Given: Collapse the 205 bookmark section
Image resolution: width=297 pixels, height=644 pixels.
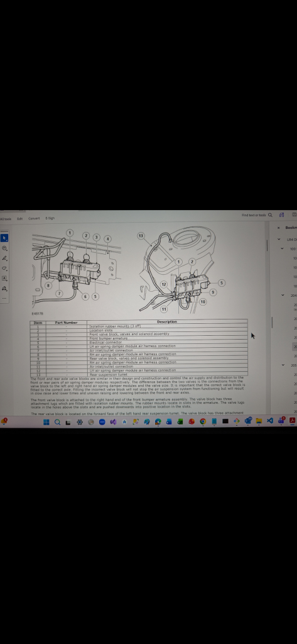Looking at the screenshot, I should click(x=282, y=365).
